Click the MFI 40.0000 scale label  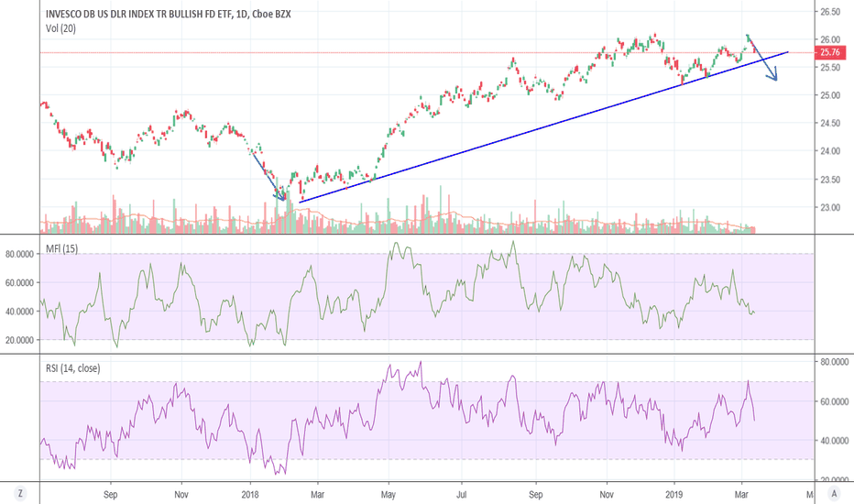click(19, 312)
